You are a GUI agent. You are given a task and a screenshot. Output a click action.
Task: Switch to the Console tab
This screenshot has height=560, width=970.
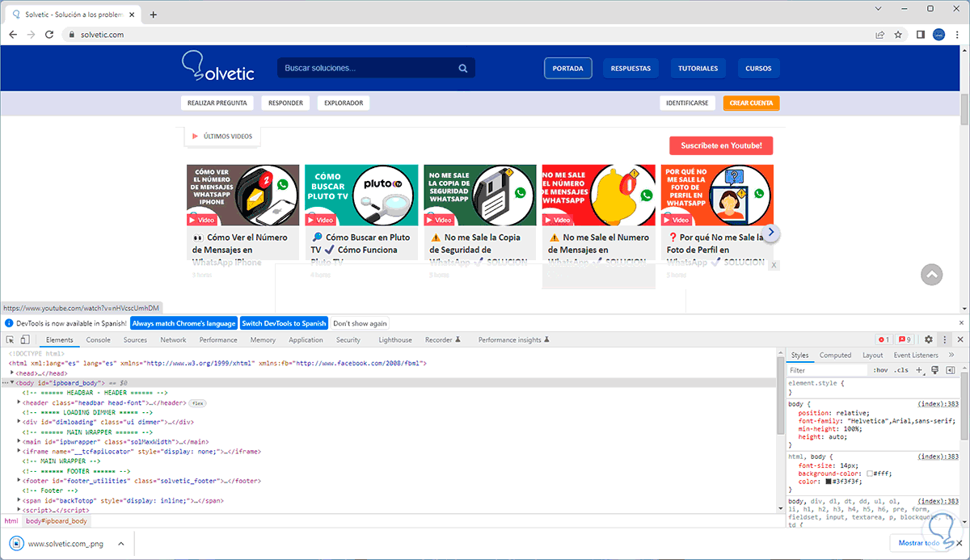click(99, 340)
